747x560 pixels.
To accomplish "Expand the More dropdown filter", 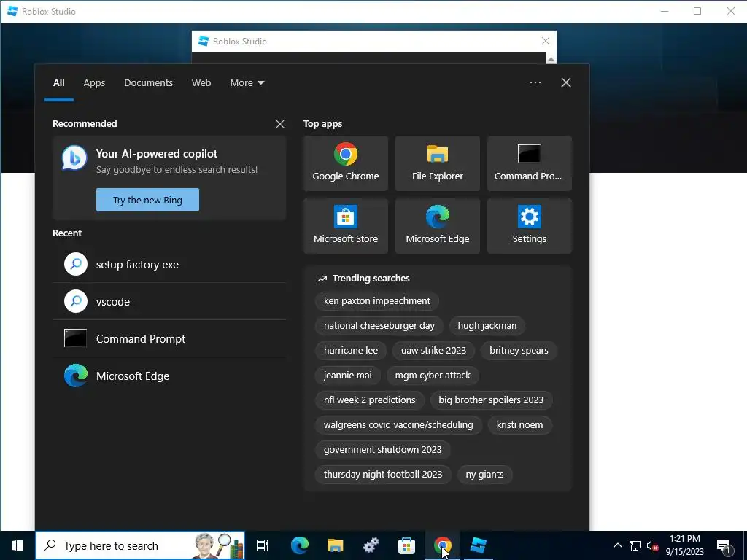I will pyautogui.click(x=247, y=83).
